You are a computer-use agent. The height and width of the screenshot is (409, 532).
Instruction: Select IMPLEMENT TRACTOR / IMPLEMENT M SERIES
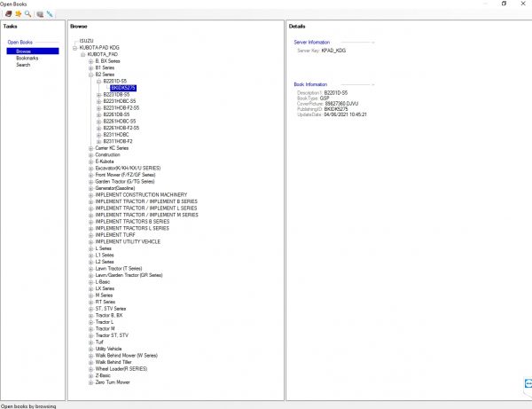(x=146, y=215)
